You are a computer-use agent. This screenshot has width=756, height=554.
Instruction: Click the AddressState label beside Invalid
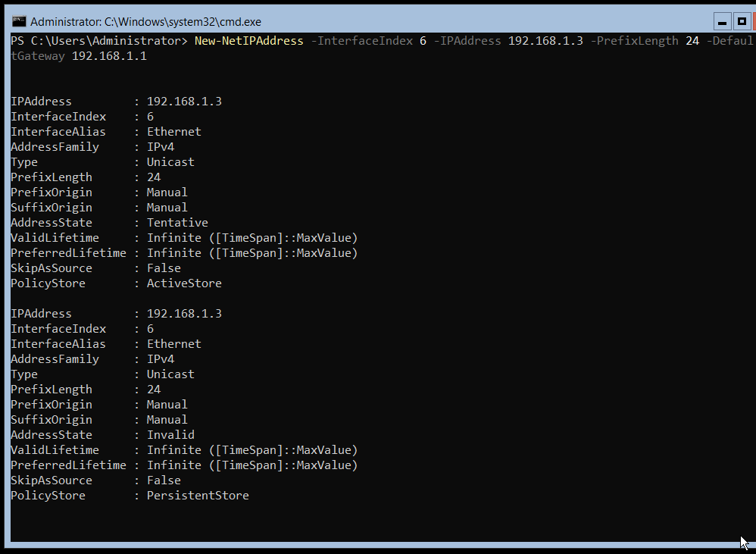[x=52, y=435]
